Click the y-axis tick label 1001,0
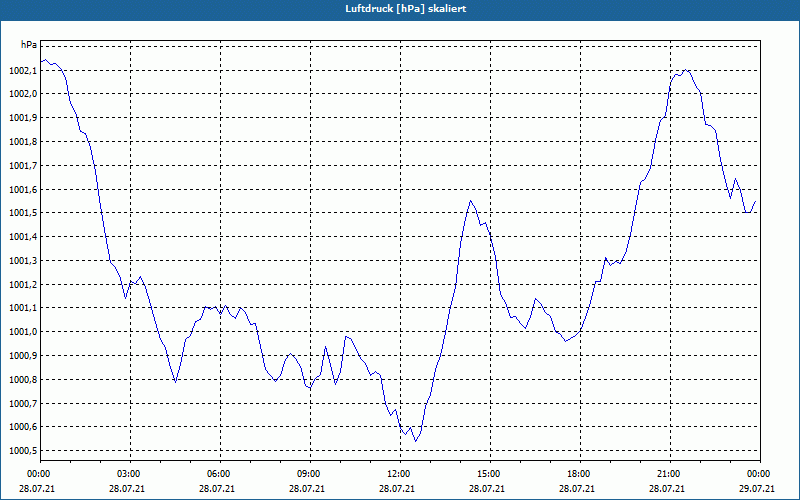The image size is (800, 500). (23, 332)
